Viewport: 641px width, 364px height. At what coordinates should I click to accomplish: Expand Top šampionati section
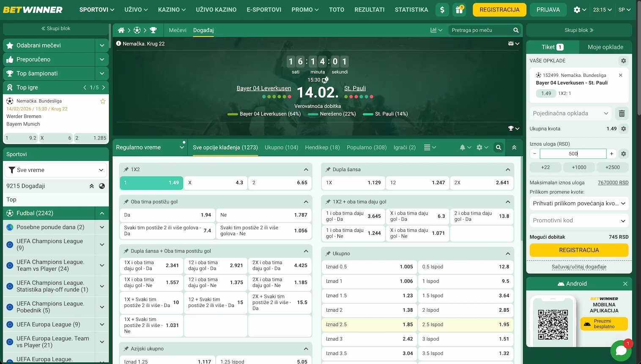tap(102, 73)
